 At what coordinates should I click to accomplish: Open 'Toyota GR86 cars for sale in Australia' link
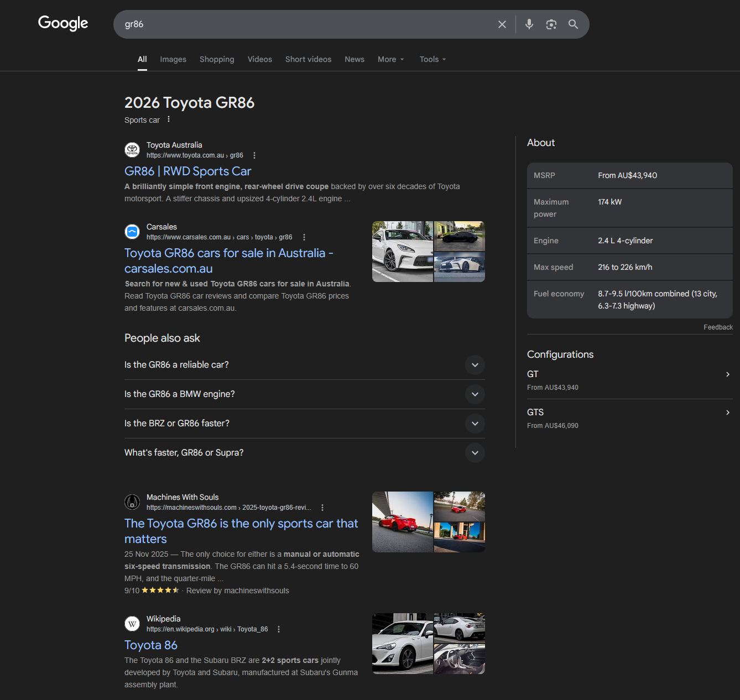click(x=229, y=260)
